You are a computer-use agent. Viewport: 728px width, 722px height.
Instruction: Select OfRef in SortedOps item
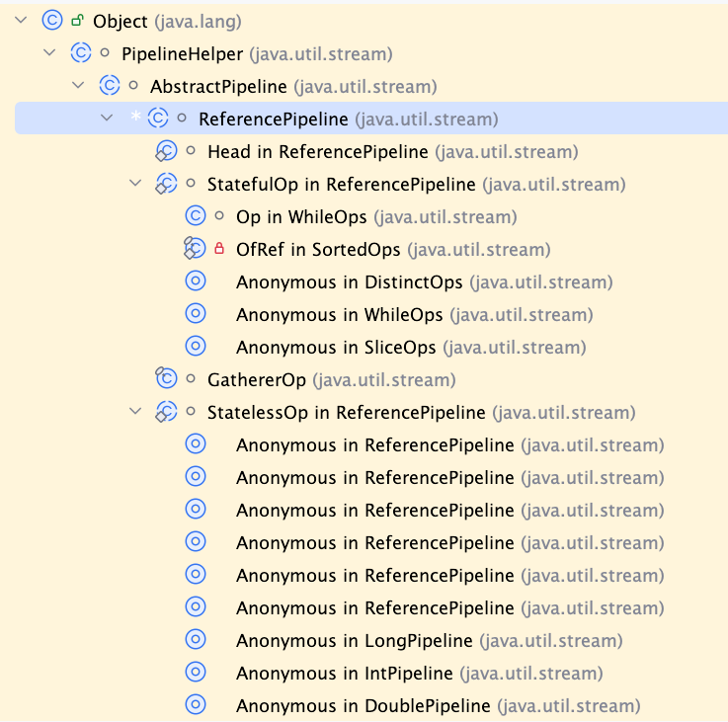point(393,249)
